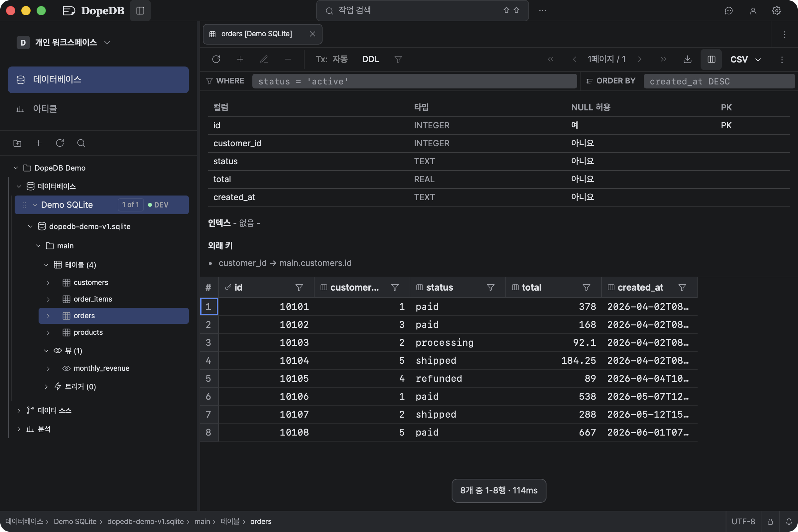The image size is (798, 532).
Task: Expand the products table node
Action: click(48, 332)
